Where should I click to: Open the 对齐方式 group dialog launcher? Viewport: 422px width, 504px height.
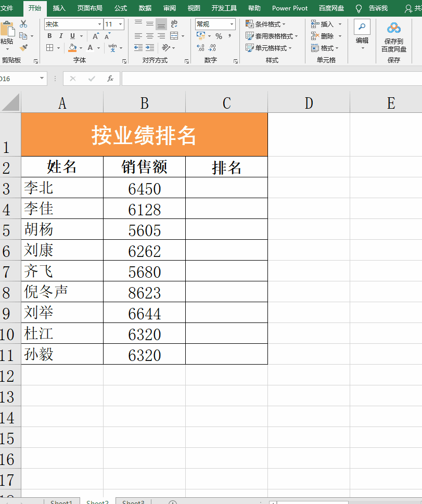coord(187,61)
